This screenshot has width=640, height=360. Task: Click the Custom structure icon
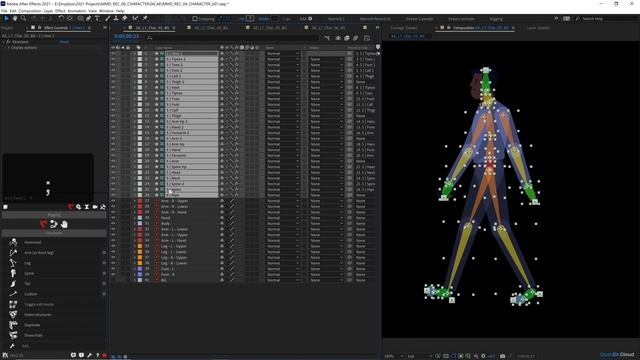[x=13, y=294]
